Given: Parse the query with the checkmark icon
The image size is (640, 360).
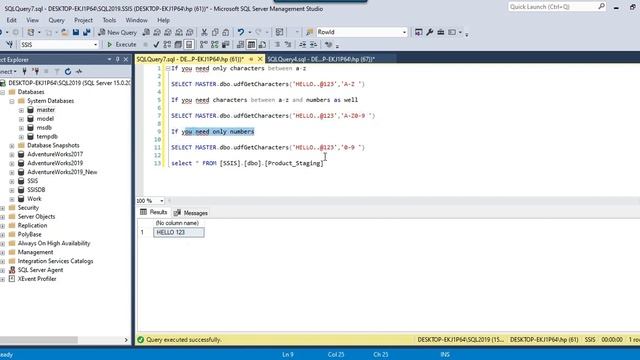Looking at the screenshot, I should 156,44.
